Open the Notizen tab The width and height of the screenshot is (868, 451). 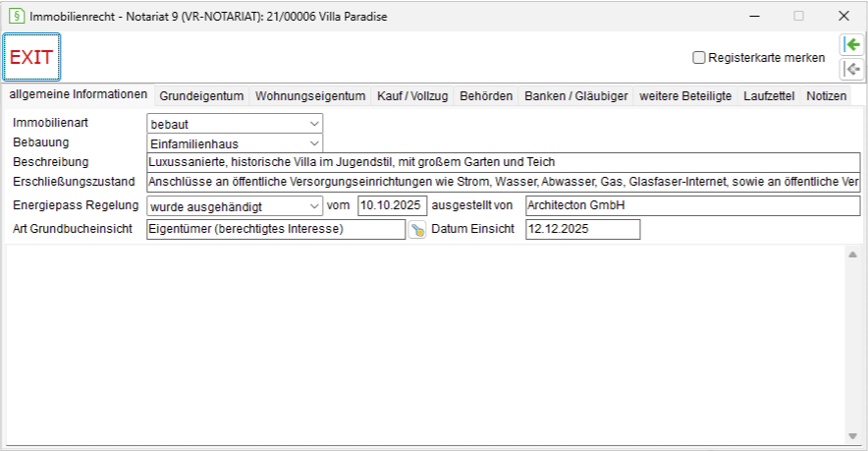point(826,96)
